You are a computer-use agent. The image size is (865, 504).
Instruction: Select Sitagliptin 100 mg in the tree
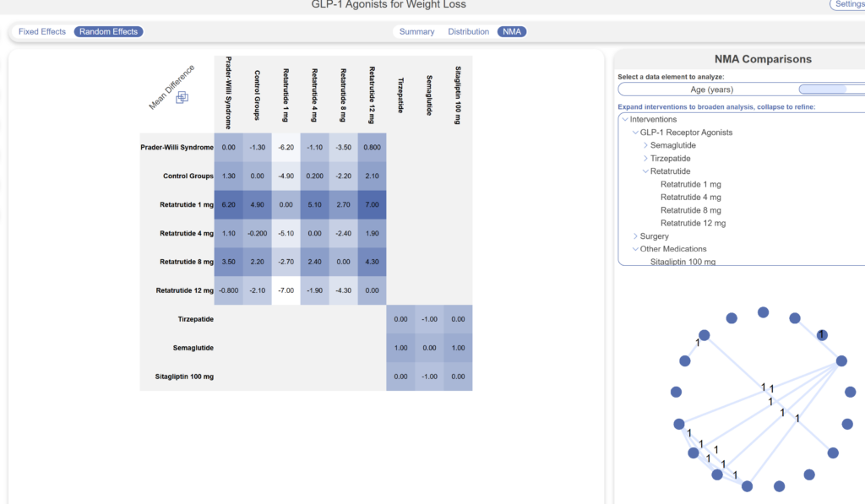(683, 262)
